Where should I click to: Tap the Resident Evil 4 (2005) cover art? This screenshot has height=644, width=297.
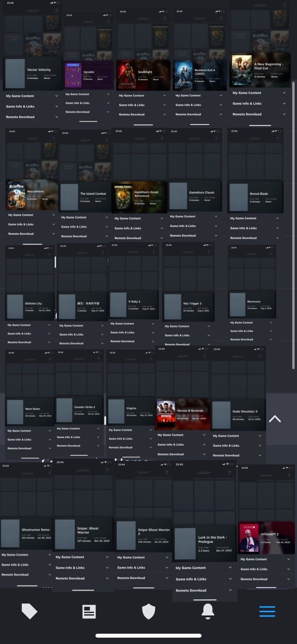(x=183, y=75)
